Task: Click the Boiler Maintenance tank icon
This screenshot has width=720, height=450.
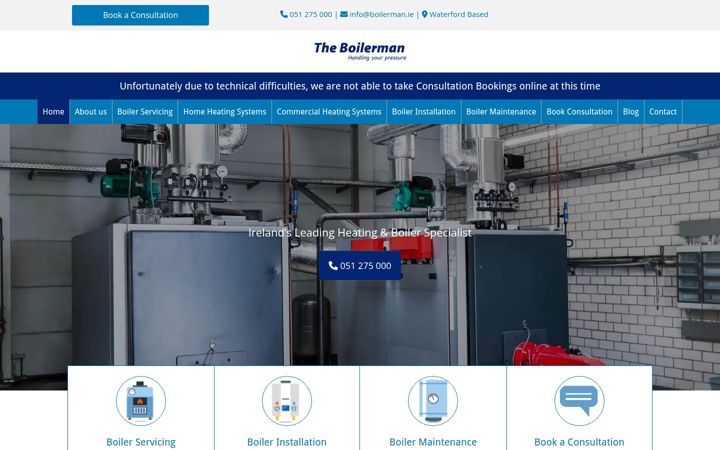Action: coord(433,401)
